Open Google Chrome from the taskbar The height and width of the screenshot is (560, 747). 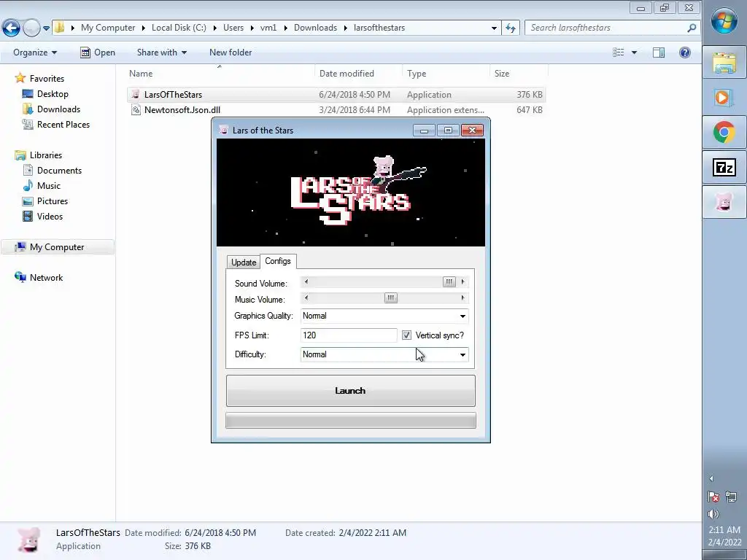(x=724, y=132)
